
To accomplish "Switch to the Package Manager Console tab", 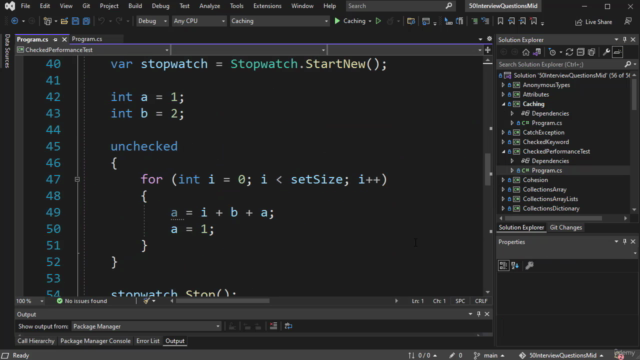I will coord(95,341).
